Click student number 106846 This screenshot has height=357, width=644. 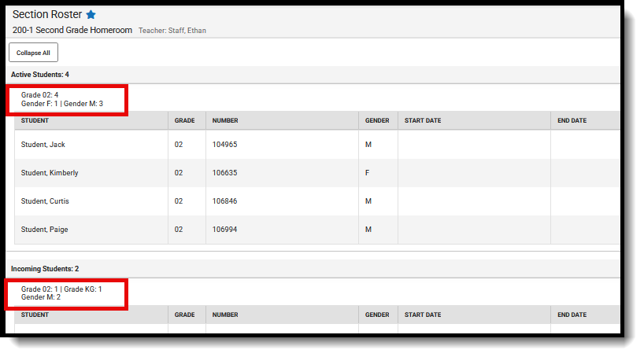click(x=224, y=201)
